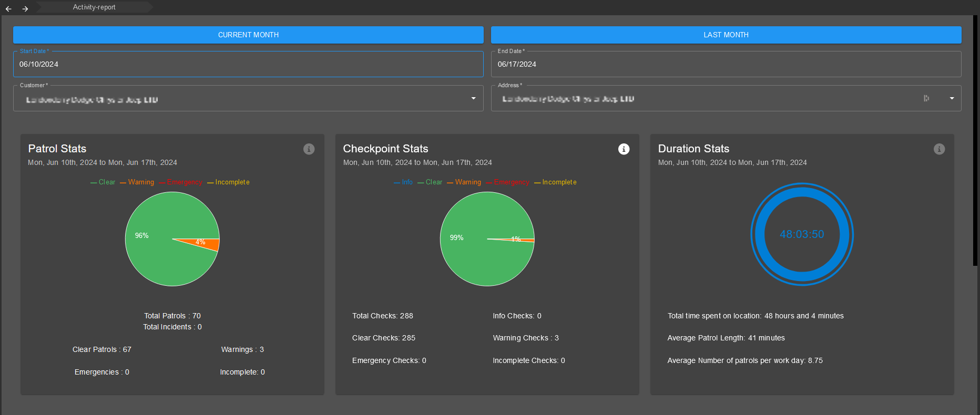
Task: Click the End Date input field
Action: tap(726, 64)
